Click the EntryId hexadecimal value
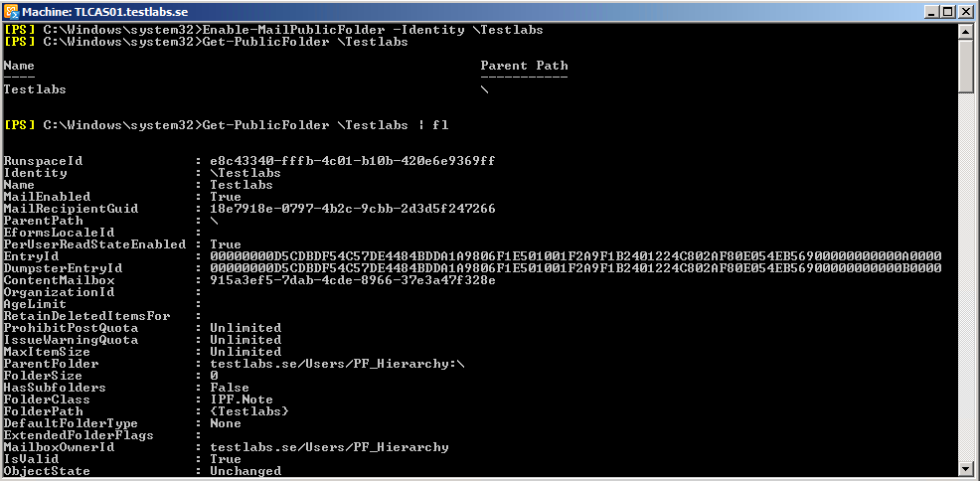Viewport: 980px width, 481px height. (x=575, y=256)
